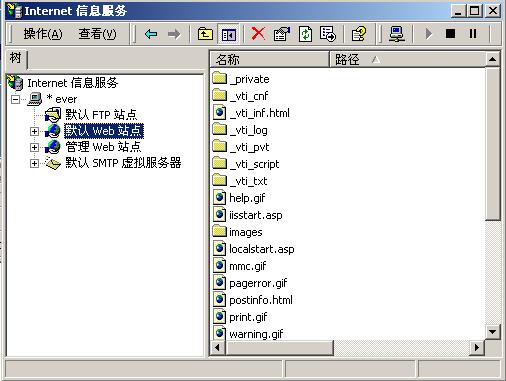Click the SMTP virtual server envelope icon
The image size is (506, 381).
[53, 163]
